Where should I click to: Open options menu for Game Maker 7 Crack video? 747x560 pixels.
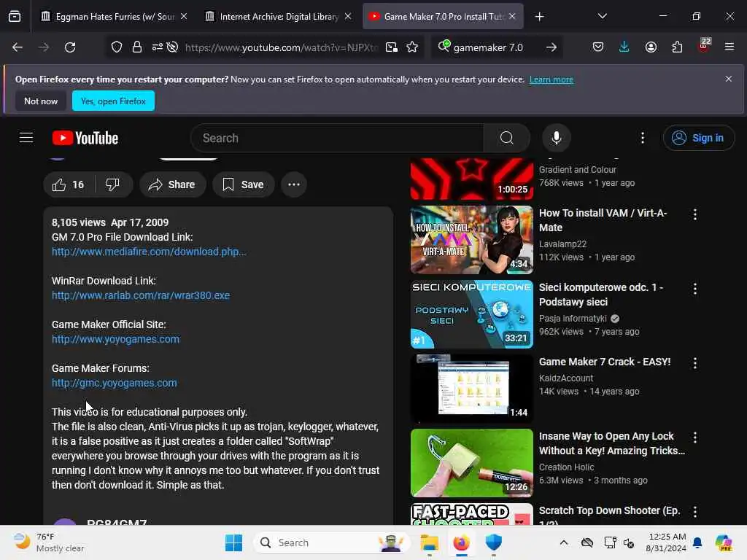tap(695, 363)
